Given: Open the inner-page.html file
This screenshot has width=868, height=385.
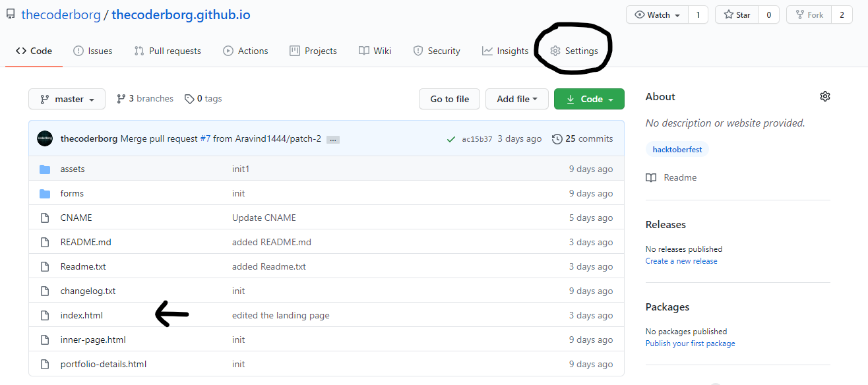Looking at the screenshot, I should tap(93, 340).
